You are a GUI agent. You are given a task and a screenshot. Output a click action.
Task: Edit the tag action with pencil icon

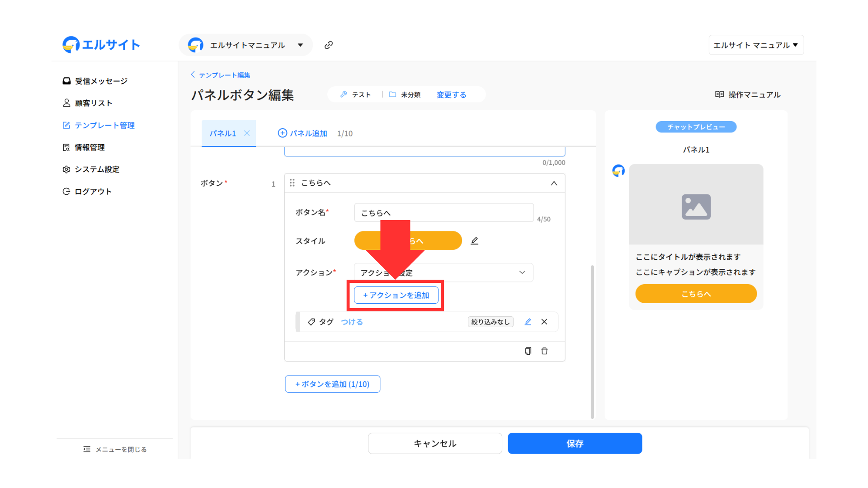[x=528, y=322]
